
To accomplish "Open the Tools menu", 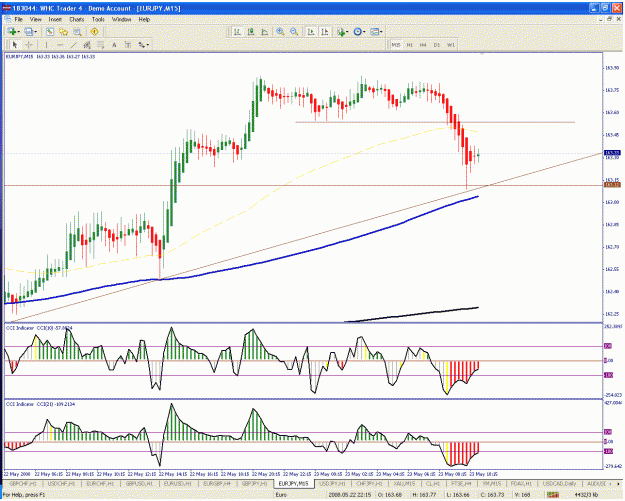I will point(98,19).
